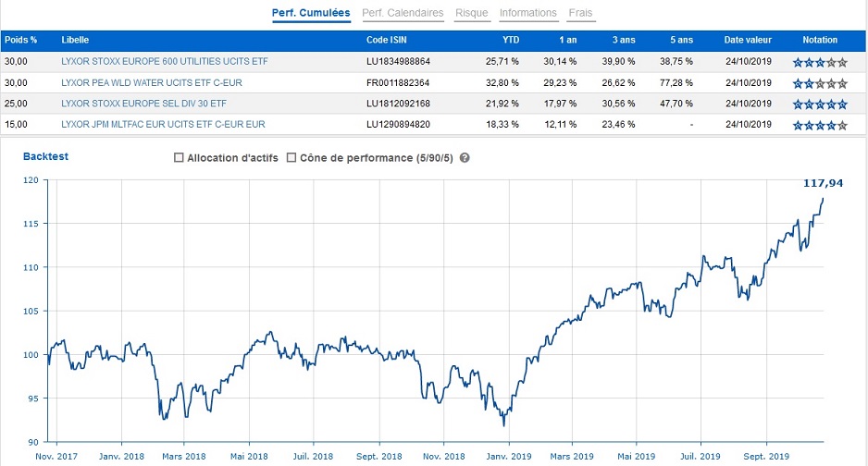Click star rating for LYXOR STOXX EUROPE SEL DIV 30
Viewport: 868px width, 466px height.
pyautogui.click(x=820, y=104)
